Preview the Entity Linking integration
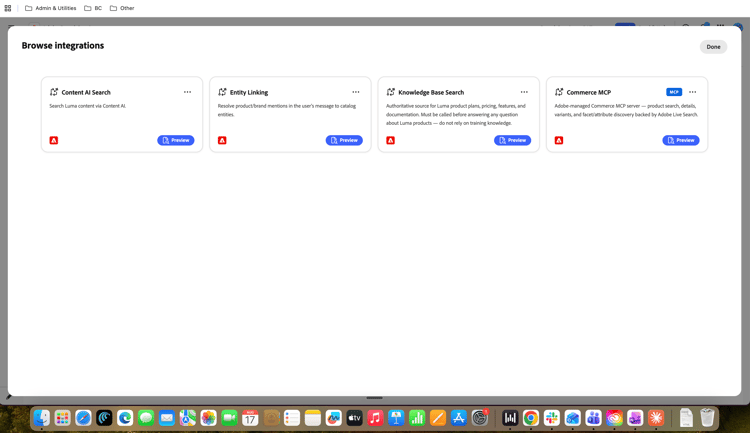 click(x=344, y=140)
